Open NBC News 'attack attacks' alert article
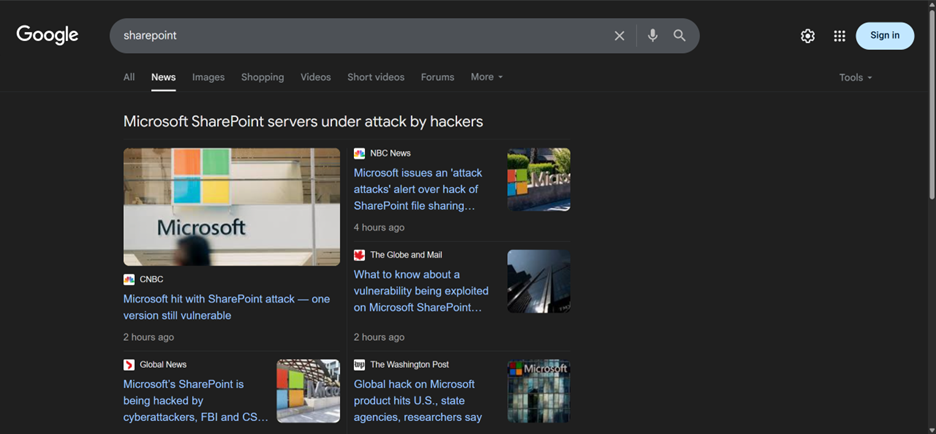936x434 pixels. point(418,189)
